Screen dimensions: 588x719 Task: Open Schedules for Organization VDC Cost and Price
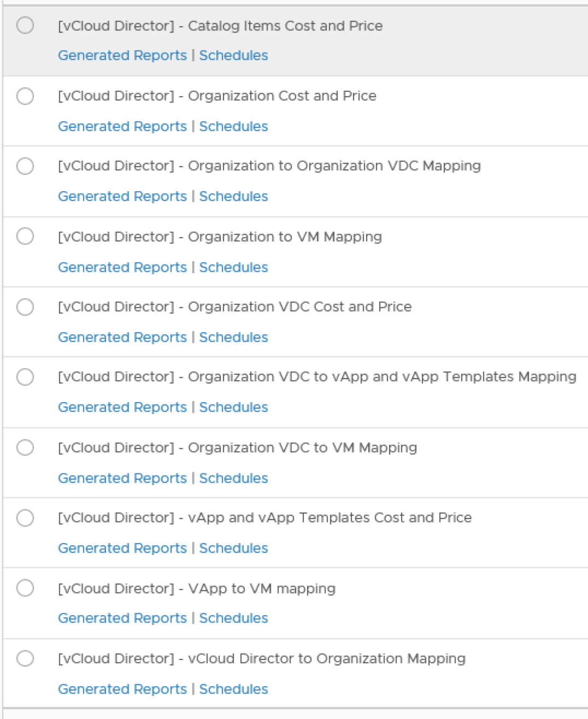pos(233,337)
